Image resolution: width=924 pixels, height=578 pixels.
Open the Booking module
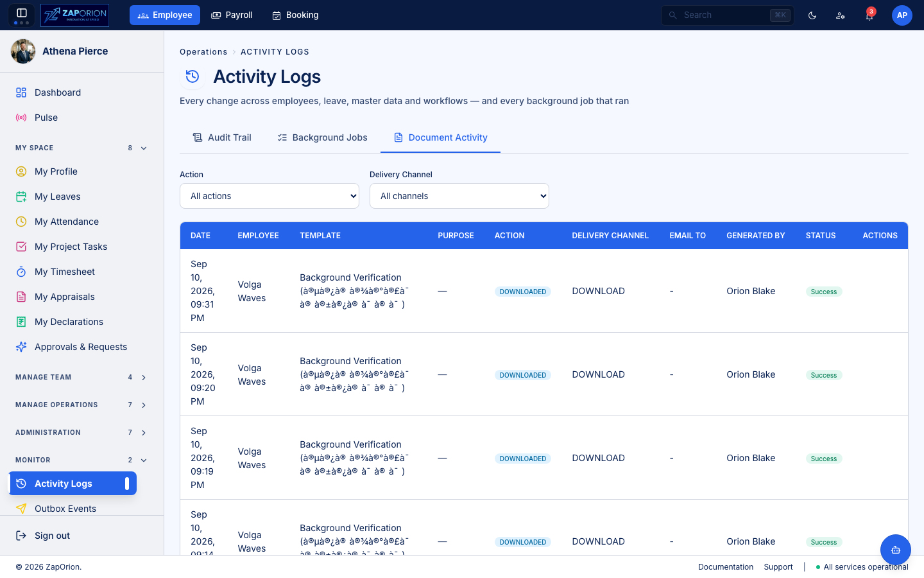(x=295, y=15)
